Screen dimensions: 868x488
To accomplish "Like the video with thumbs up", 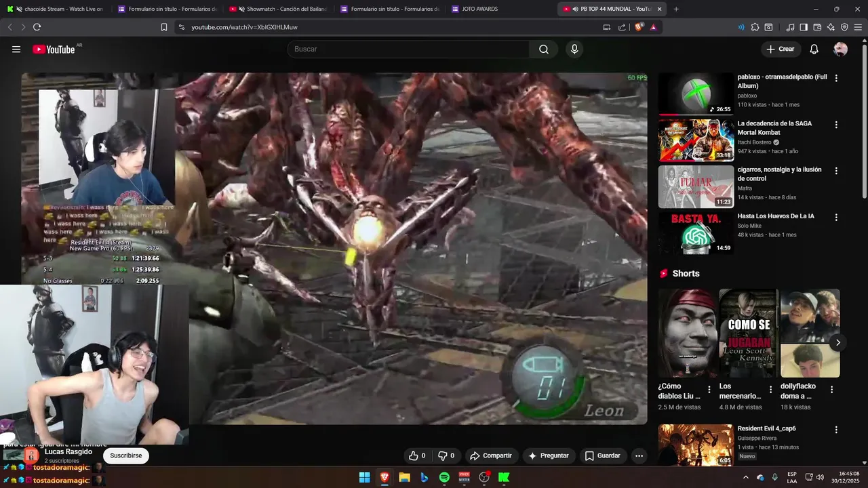I will coord(416,455).
